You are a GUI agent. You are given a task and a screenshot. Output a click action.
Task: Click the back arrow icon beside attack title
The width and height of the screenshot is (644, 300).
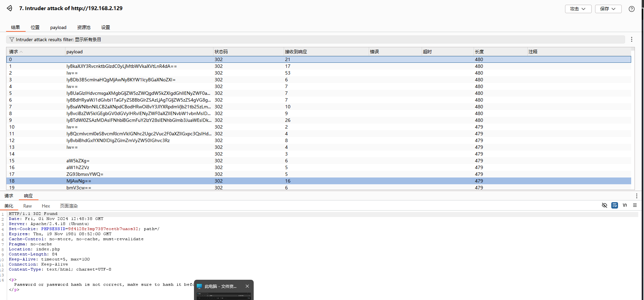(9, 8)
